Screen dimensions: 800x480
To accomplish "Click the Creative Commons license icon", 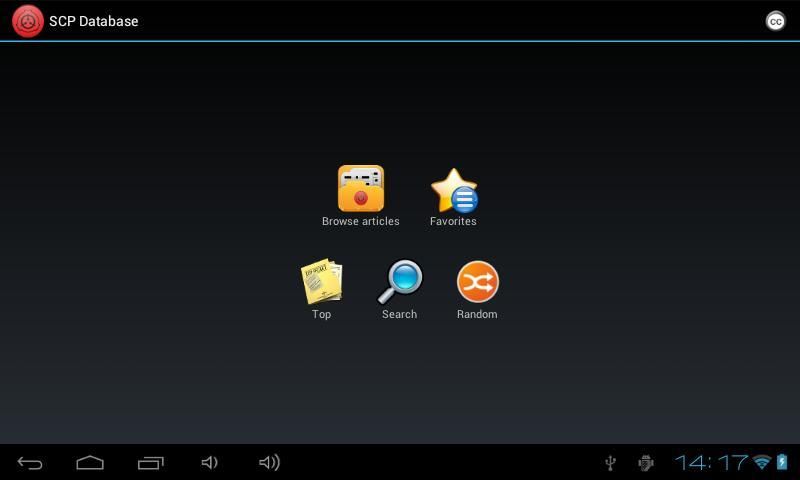I will click(x=775, y=21).
